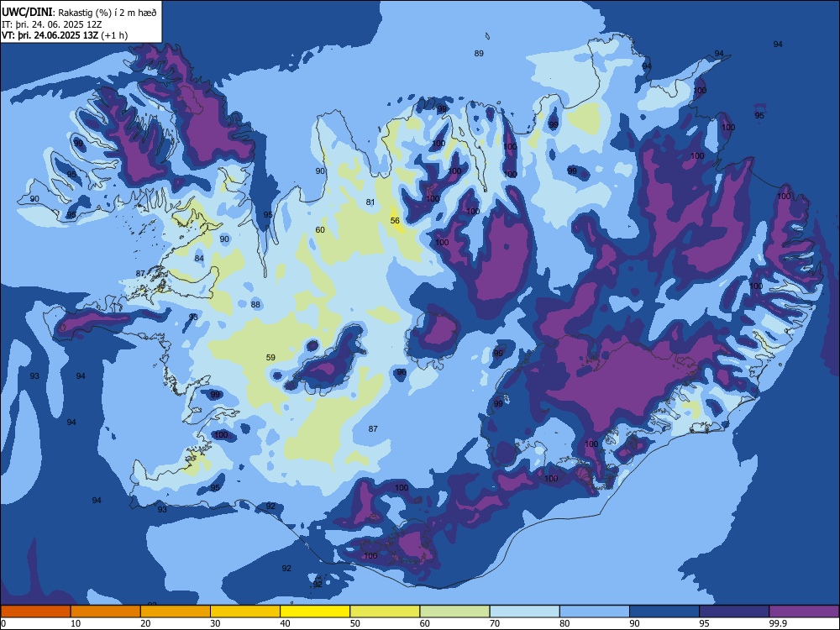Click the legend scale label '70'
This screenshot has width=840, height=630.
[495, 623]
